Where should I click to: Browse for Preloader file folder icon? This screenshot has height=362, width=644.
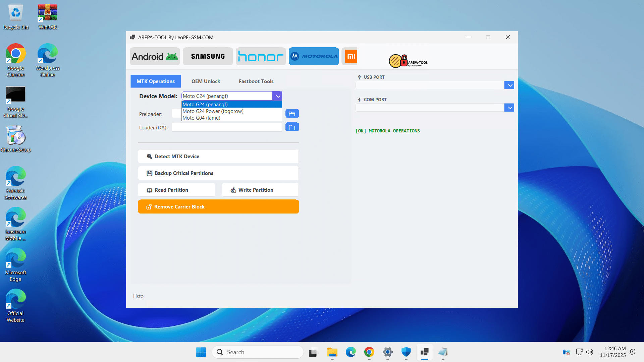click(x=292, y=114)
